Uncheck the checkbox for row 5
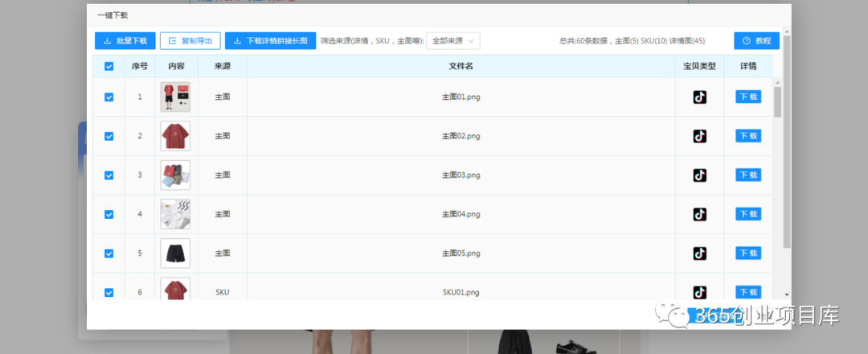Image resolution: width=868 pixels, height=354 pixels. click(109, 253)
